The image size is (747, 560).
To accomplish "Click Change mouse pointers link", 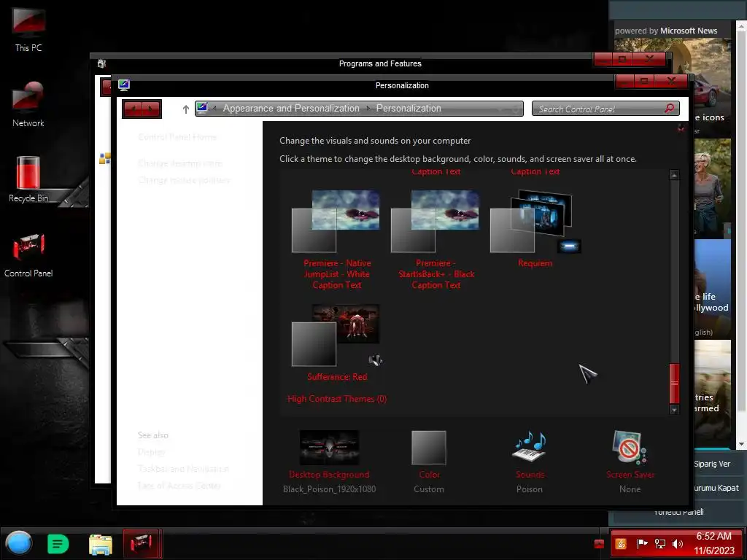I will pyautogui.click(x=184, y=180).
